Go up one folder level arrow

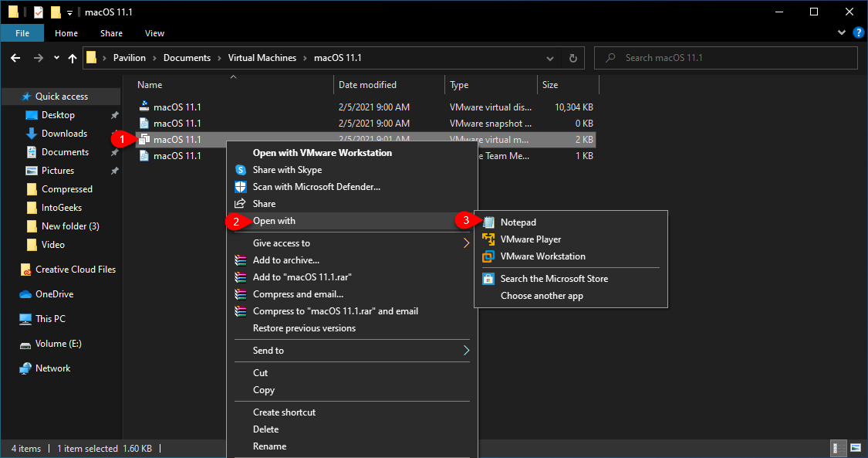pos(73,58)
